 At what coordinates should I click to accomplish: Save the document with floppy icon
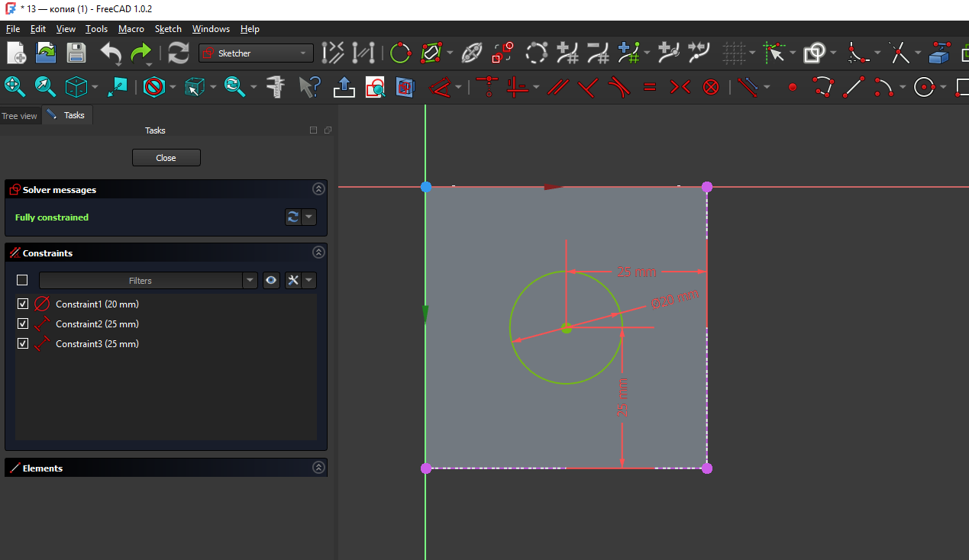coord(76,53)
